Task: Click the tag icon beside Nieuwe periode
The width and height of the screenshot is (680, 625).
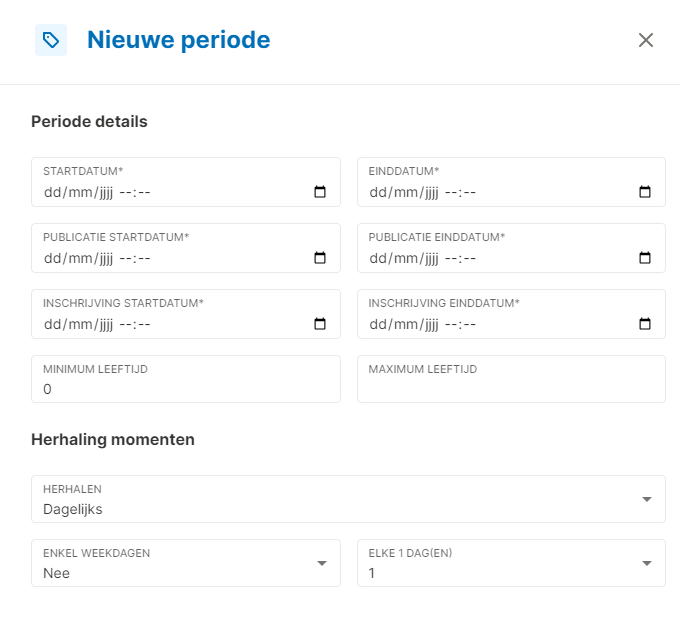Action: (51, 40)
